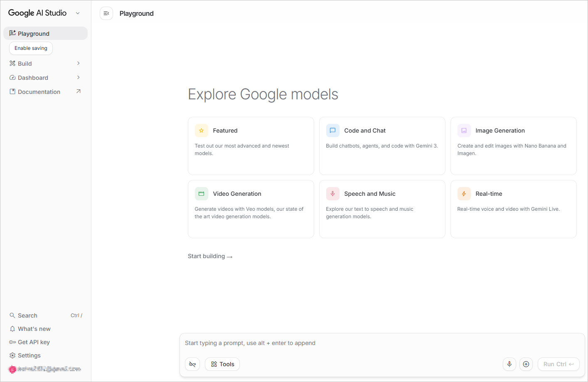The image size is (588, 382).
Task: Toggle the crossed-out link icon in prompt bar
Action: (x=192, y=364)
